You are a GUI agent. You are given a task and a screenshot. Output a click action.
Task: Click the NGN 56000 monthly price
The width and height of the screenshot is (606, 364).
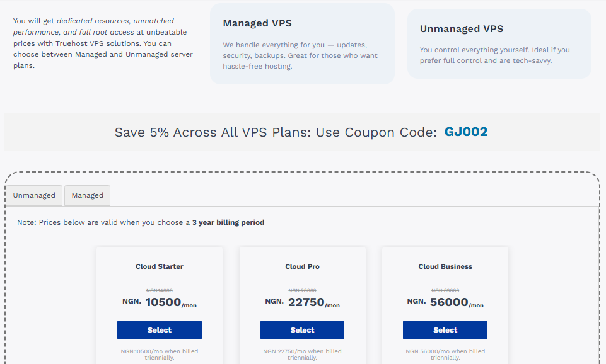coord(445,301)
